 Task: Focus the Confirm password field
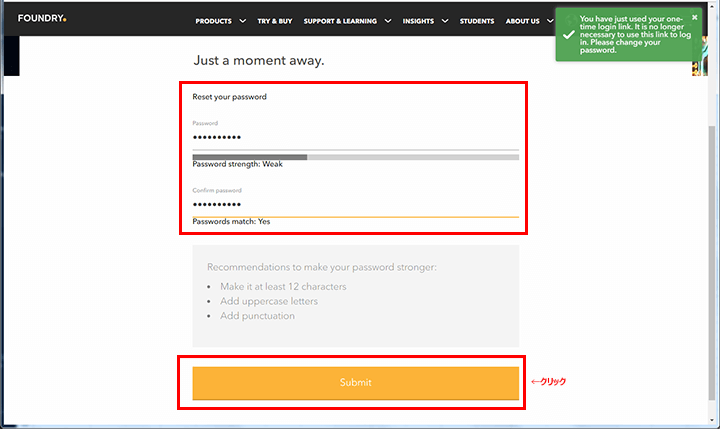pos(355,204)
